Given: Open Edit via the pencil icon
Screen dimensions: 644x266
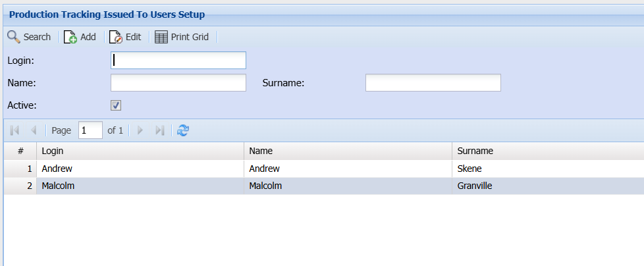Looking at the screenshot, I should [116, 37].
